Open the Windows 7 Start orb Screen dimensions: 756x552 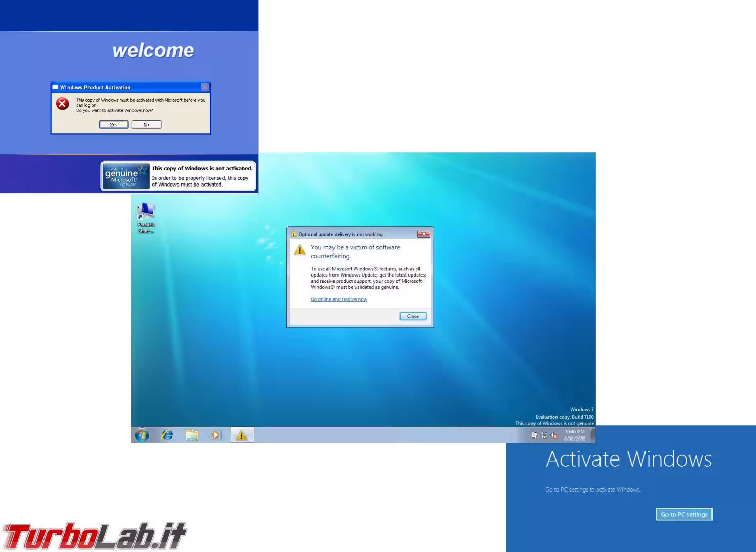coord(142,435)
